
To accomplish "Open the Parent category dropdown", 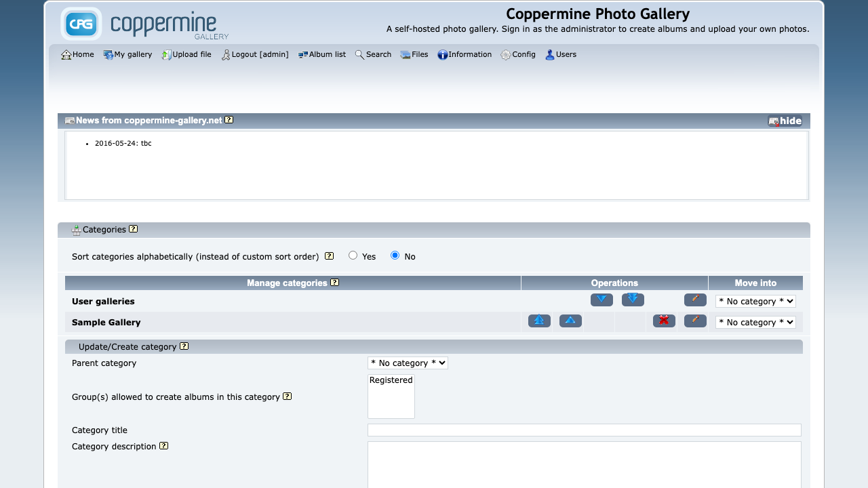I will pyautogui.click(x=408, y=363).
